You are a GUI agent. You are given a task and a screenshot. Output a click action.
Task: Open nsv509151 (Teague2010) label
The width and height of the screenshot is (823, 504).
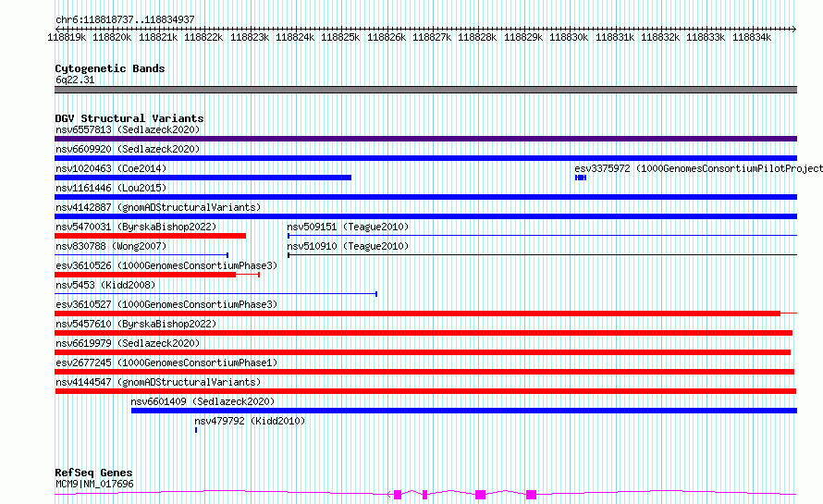tap(348, 227)
